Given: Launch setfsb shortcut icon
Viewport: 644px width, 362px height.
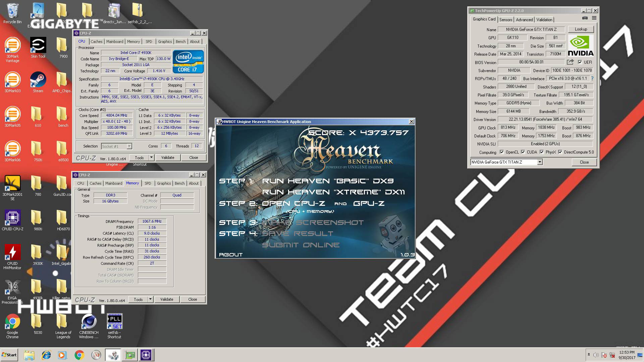Looking at the screenshot, I should tap(114, 325).
